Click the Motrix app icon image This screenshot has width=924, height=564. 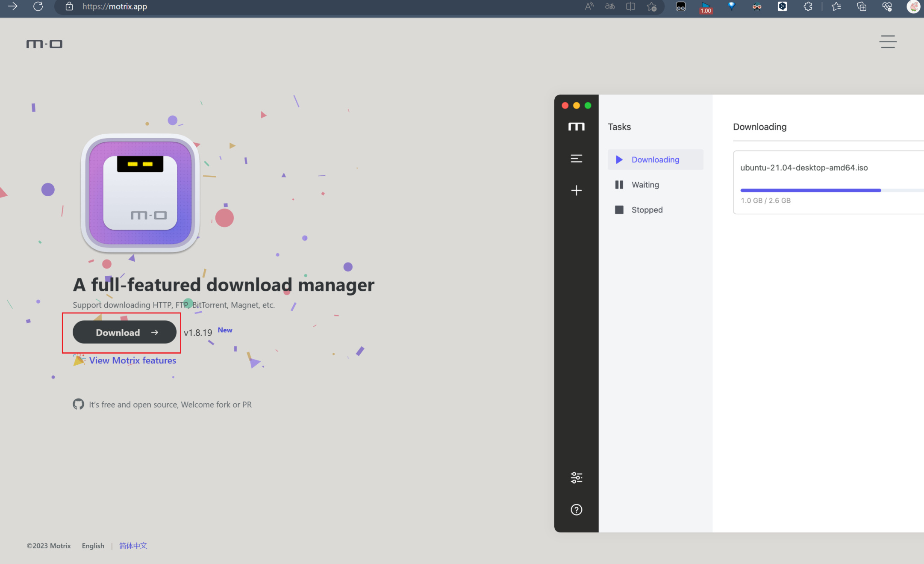(x=140, y=193)
